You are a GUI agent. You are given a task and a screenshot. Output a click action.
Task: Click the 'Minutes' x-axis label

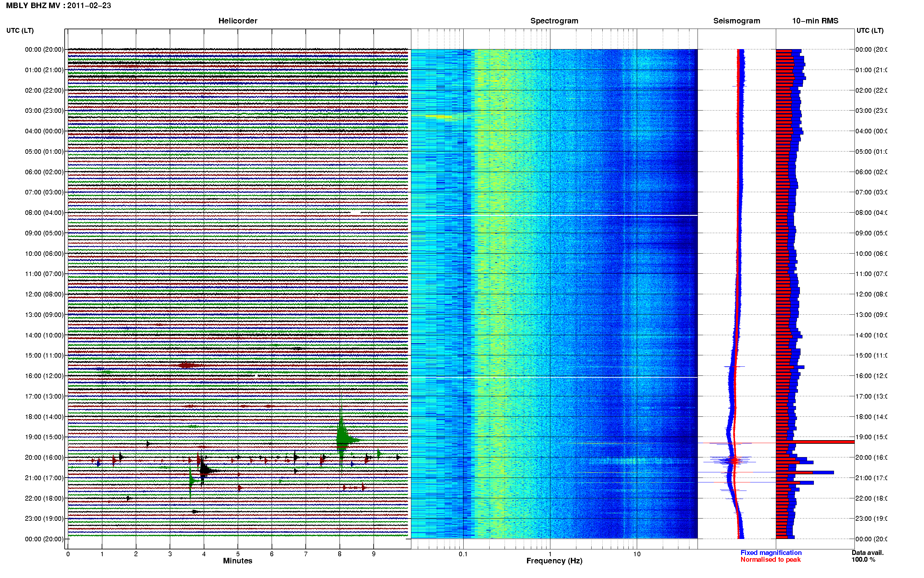coord(237,561)
